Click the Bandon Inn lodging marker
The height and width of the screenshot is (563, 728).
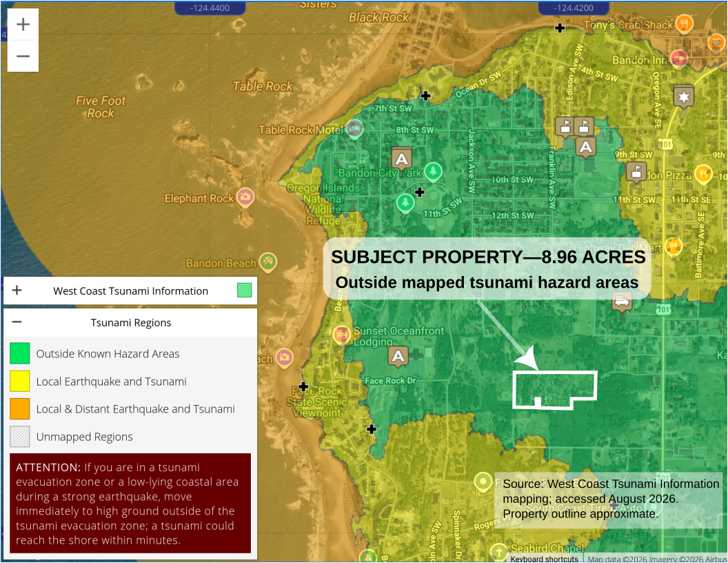click(679, 59)
